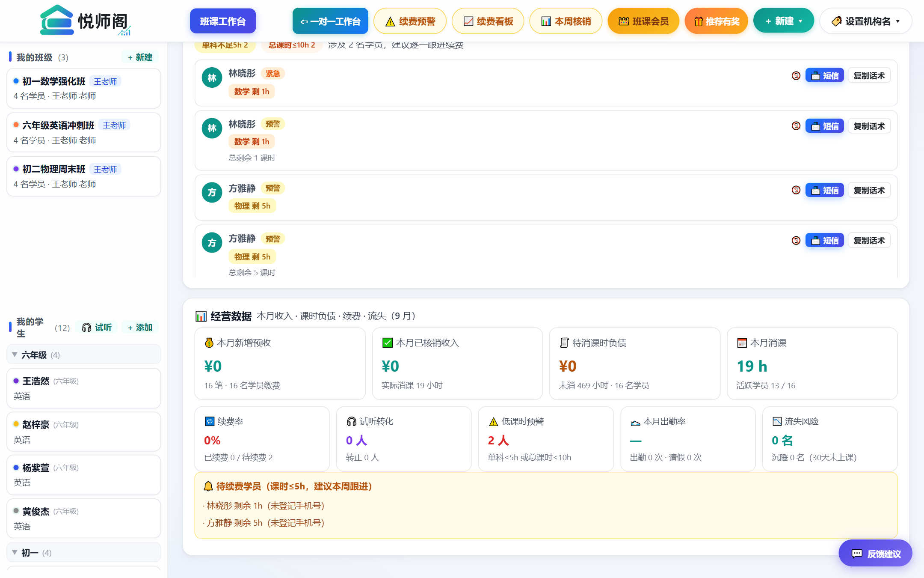Click 方雅静 剩余 5h（未登记手机号） line
924x578 pixels.
265,523
